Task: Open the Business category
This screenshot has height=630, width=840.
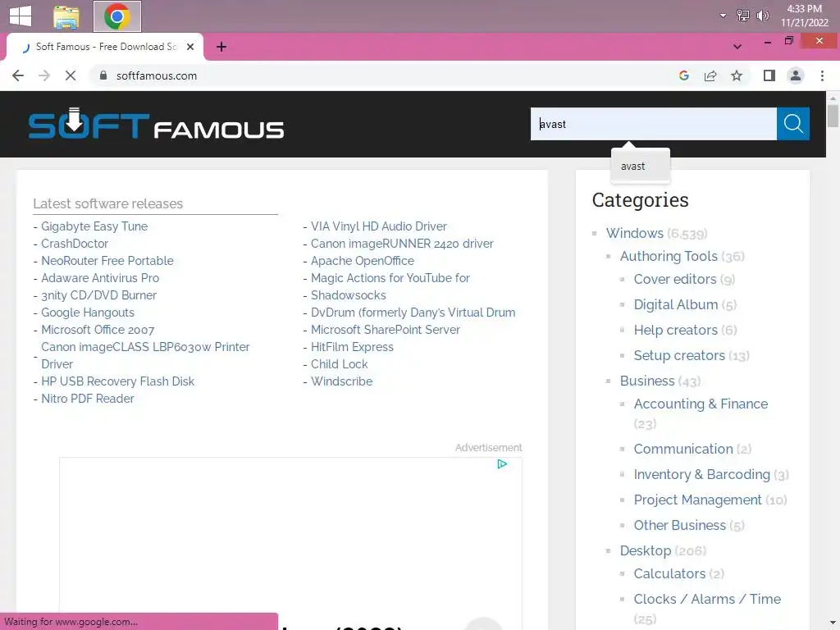Action: [x=647, y=381]
